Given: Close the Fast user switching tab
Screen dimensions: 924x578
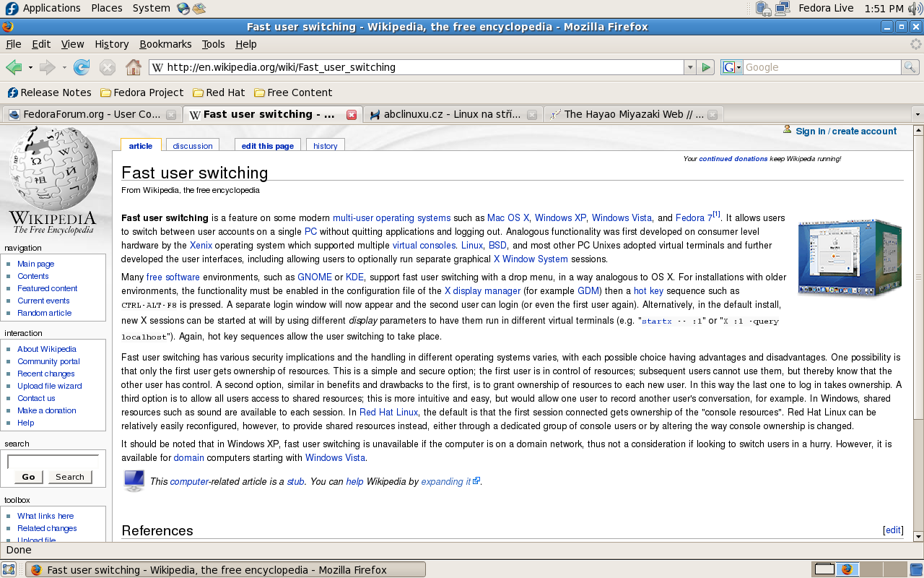Looking at the screenshot, I should pyautogui.click(x=352, y=115).
